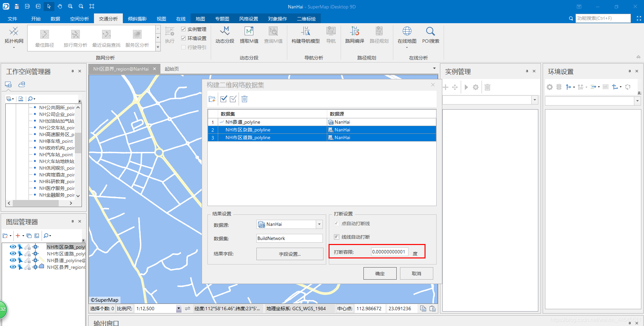Open the map tab list dropdown arrow
Screen dimensions: 644x326
434,69
